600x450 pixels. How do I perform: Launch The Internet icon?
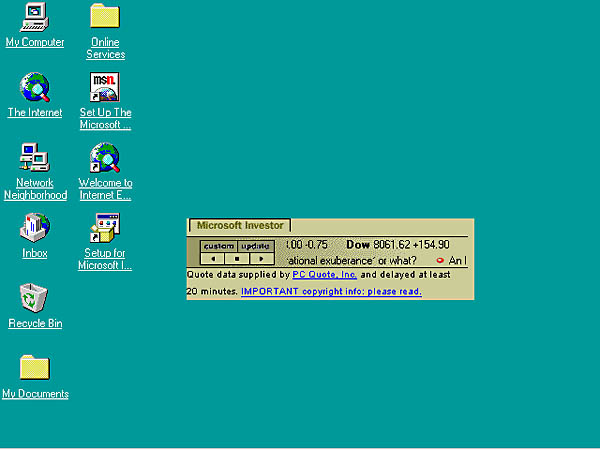[x=34, y=87]
